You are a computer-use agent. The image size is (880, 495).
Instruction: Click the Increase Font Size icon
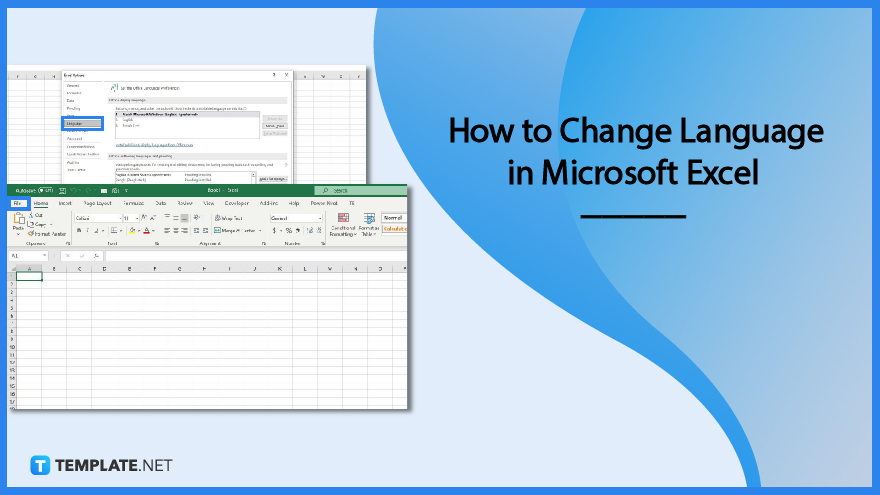(x=144, y=218)
